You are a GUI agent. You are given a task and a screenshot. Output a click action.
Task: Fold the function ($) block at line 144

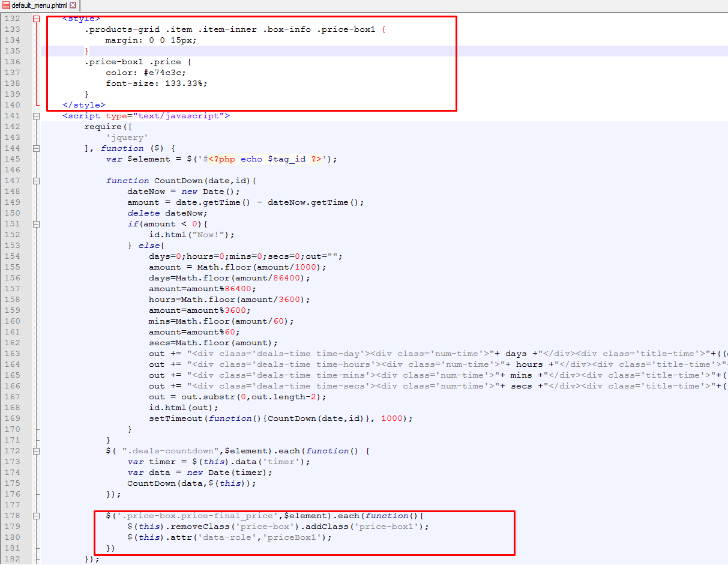point(36,148)
